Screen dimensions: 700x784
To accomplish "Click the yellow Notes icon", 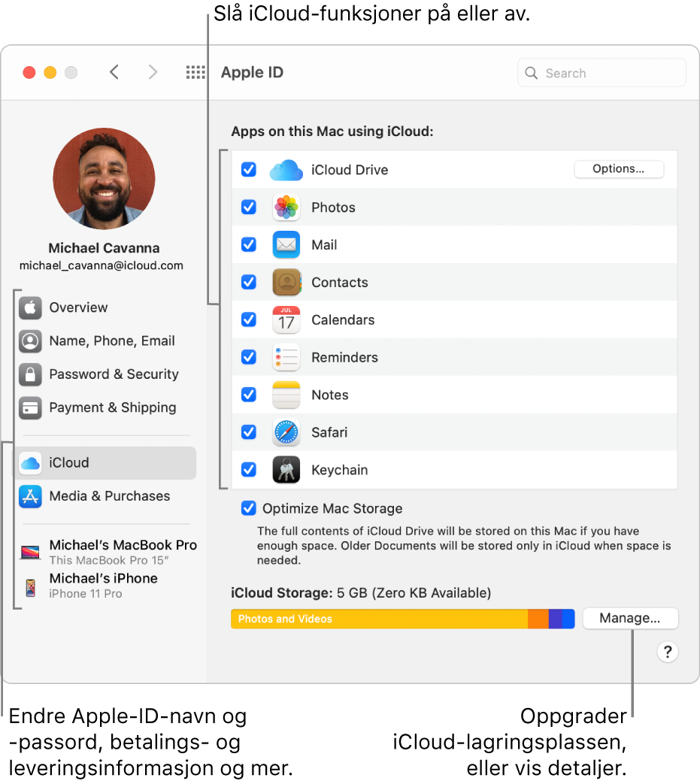I will pos(286,395).
